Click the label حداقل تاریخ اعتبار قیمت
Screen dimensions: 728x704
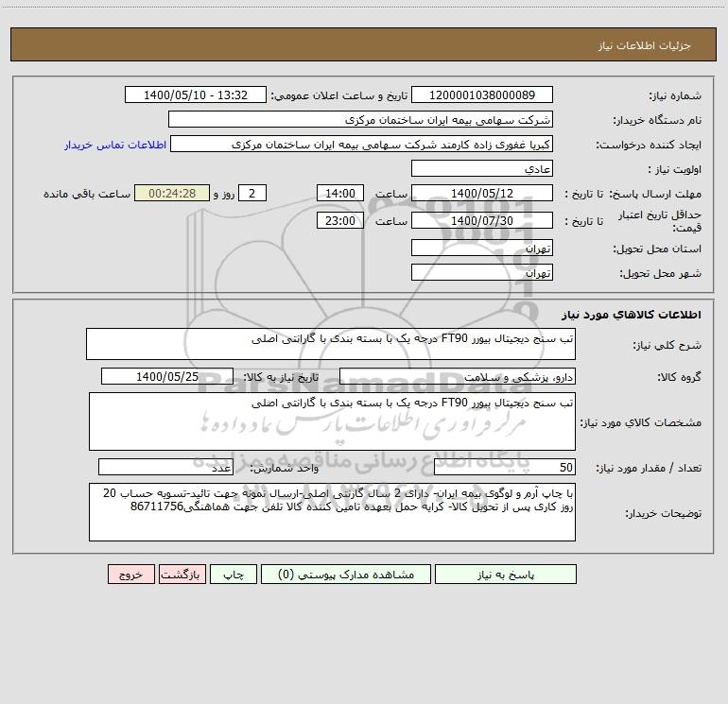[660, 221]
